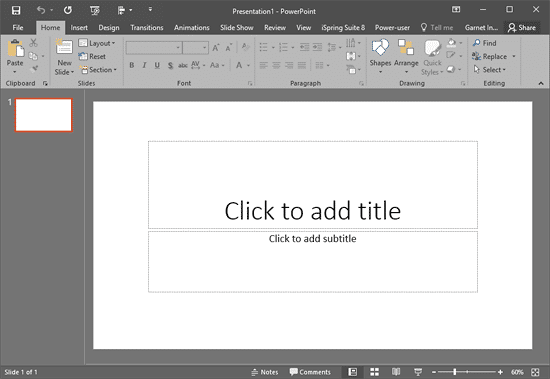Decrease list indent level icon

click(x=304, y=47)
